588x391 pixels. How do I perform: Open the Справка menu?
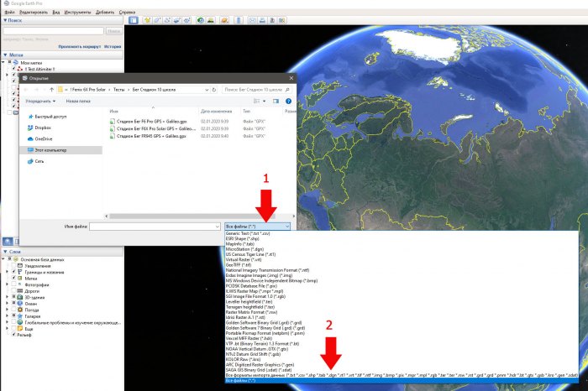coord(127,13)
